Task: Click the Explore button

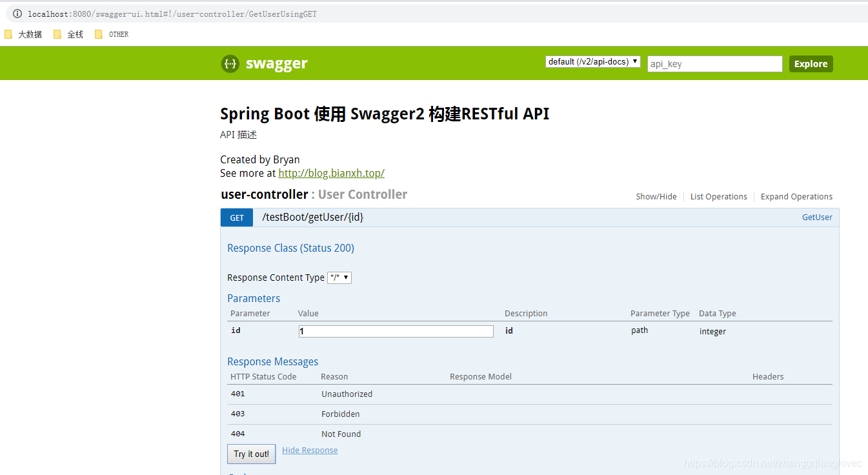Action: pyautogui.click(x=811, y=64)
